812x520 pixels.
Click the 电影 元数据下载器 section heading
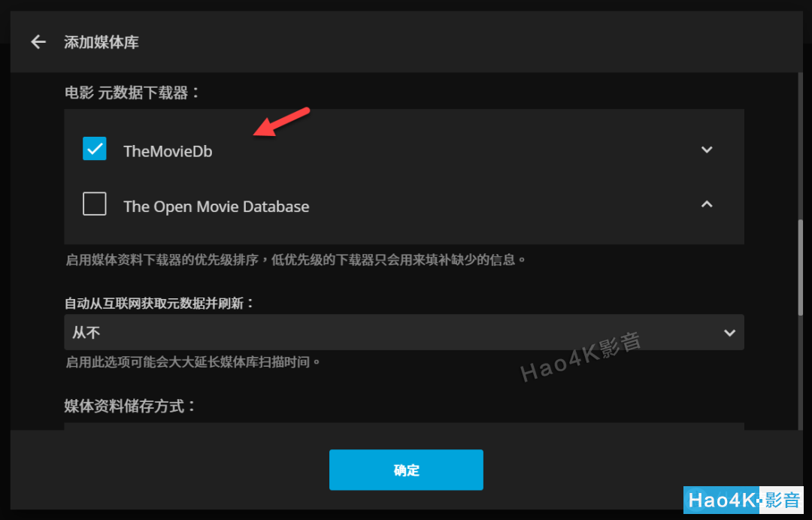click(132, 92)
